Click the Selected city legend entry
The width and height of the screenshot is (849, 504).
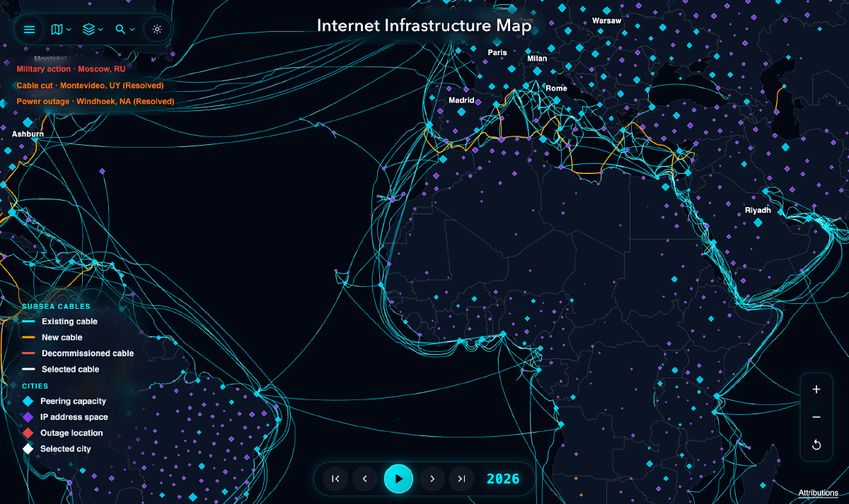56,449
